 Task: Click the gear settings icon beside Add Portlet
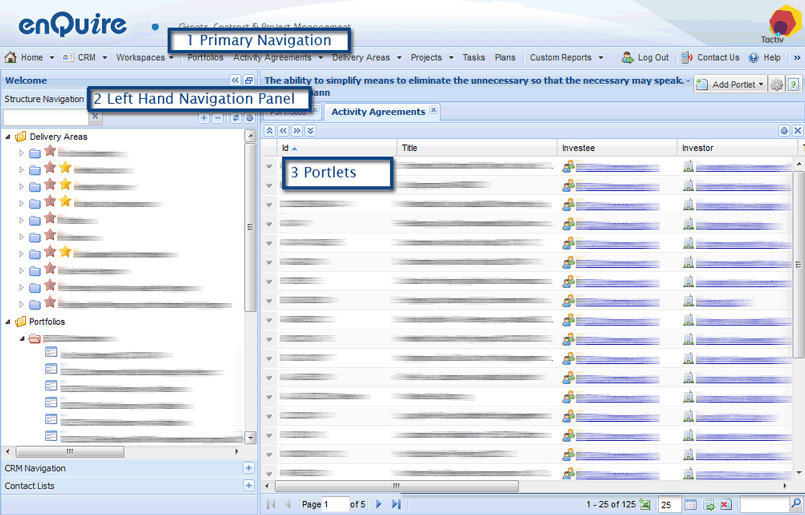pos(776,85)
